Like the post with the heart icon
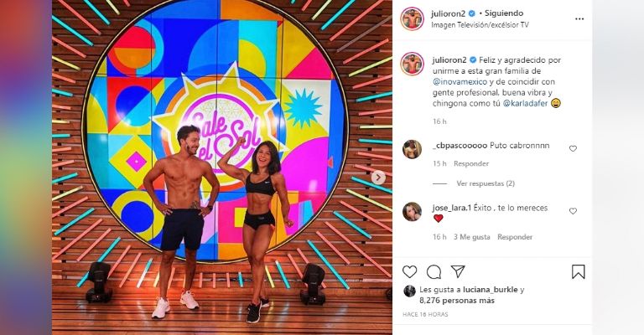 click(409, 272)
